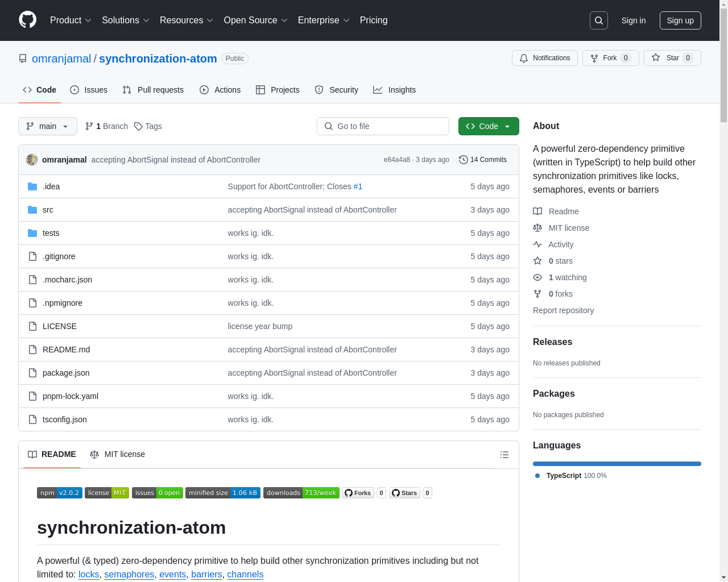Click the MIT license scale icon in About
This screenshot has width=728, height=582.
coord(537,228)
